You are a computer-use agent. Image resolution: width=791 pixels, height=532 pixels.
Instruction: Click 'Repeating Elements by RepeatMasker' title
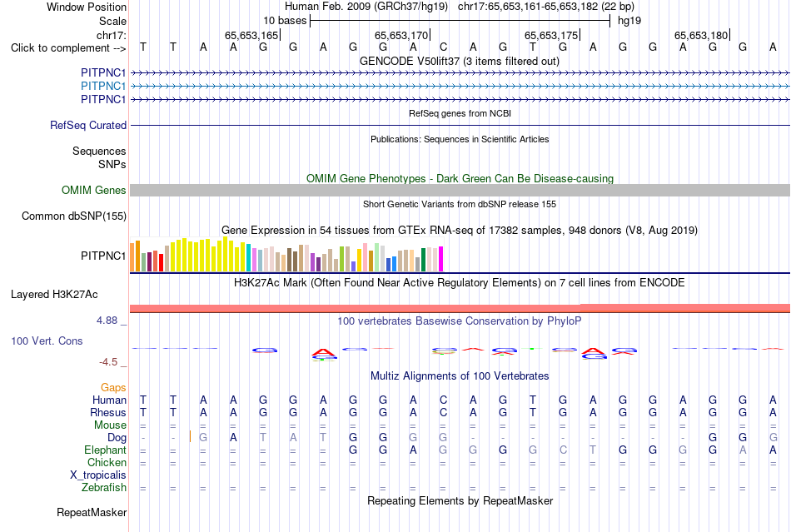coord(460,500)
